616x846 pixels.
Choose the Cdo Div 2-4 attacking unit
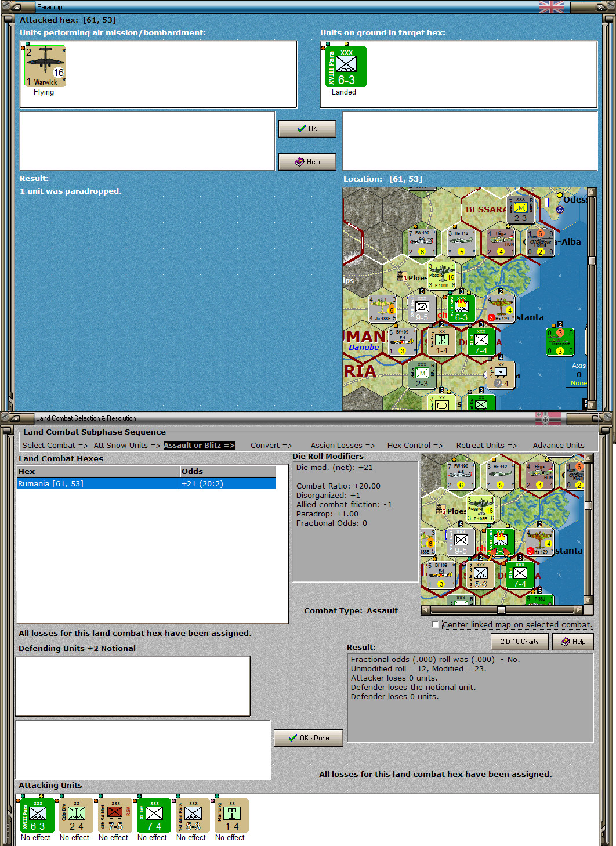pos(77,815)
